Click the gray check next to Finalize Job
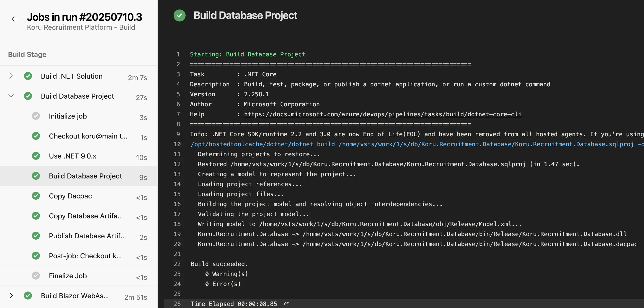 click(36, 276)
